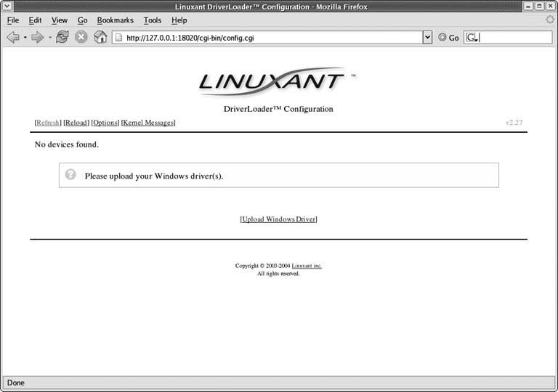Viewport: 558px width, 392px height.
Task: Click the 'Please upload your Windows driver(s).' message
Action: click(x=154, y=176)
